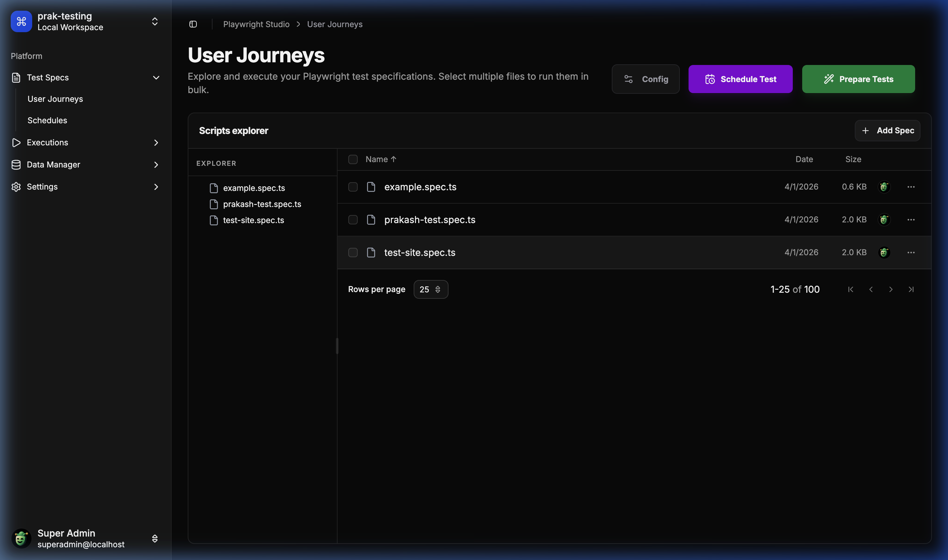Open the Config button
This screenshot has height=560, width=948.
coord(646,79)
